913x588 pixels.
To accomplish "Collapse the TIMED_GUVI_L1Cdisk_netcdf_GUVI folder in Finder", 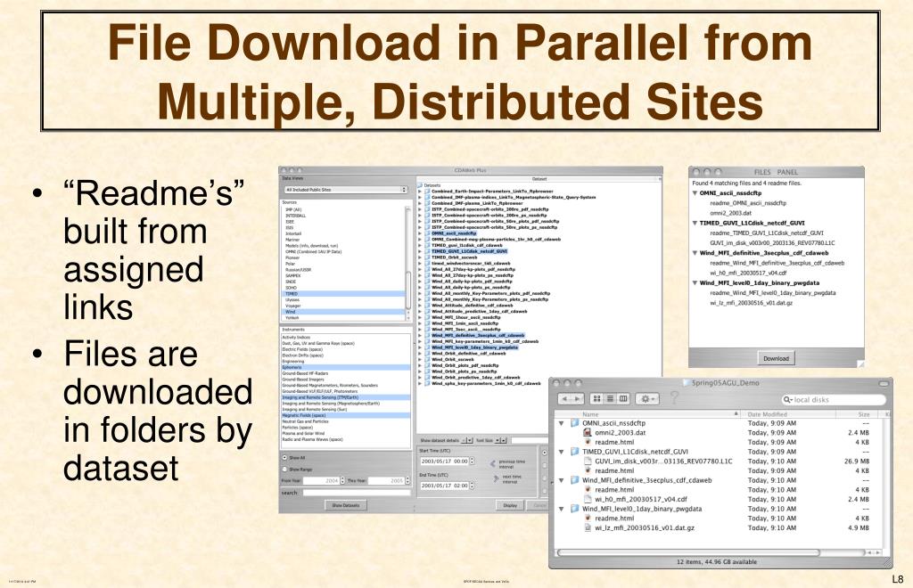I will click(x=562, y=452).
